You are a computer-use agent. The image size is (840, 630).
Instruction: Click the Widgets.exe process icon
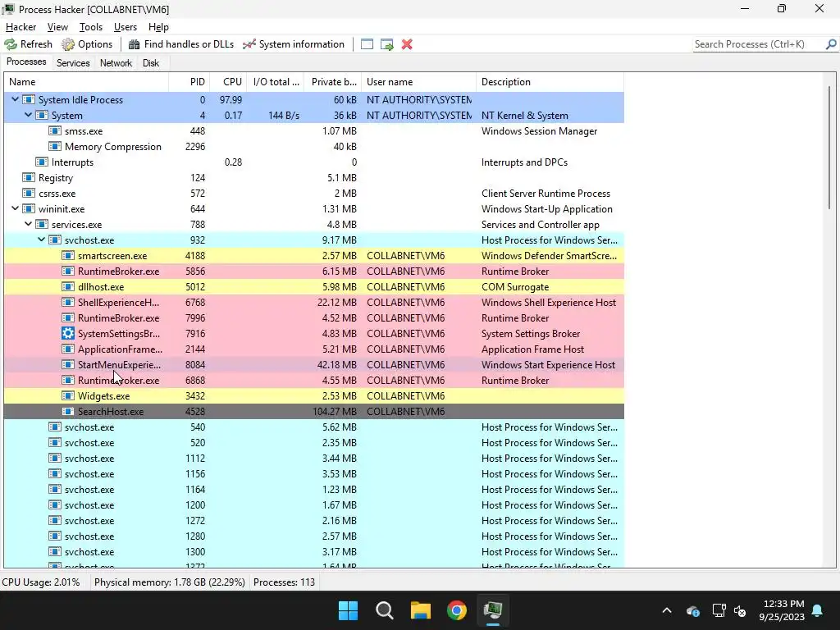tap(68, 396)
